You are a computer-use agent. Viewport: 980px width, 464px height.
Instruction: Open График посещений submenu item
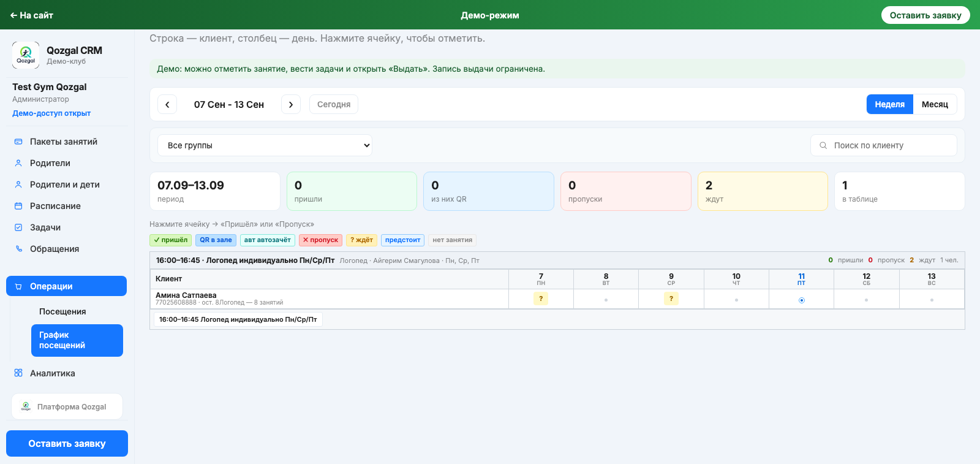[x=77, y=340]
